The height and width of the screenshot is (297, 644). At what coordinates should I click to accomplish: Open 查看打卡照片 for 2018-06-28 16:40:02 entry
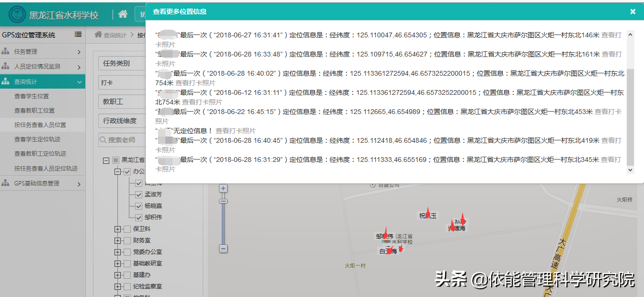(195, 83)
